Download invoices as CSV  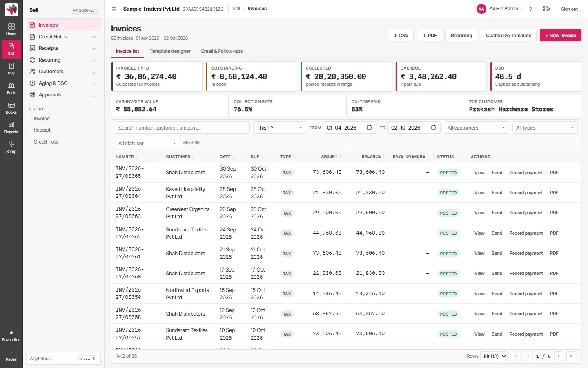pyautogui.click(x=401, y=36)
